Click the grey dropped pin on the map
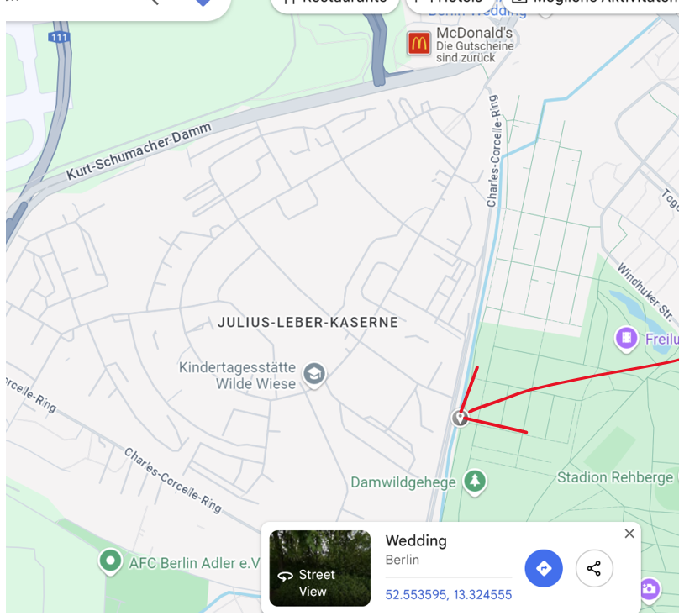The height and width of the screenshot is (616, 679). [460, 418]
